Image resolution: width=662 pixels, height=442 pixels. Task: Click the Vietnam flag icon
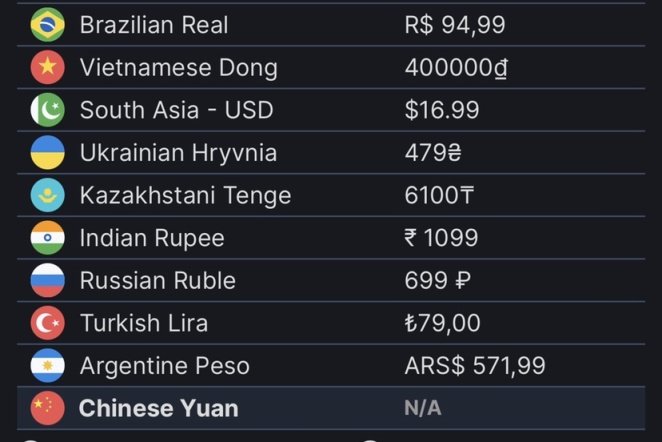click(48, 67)
